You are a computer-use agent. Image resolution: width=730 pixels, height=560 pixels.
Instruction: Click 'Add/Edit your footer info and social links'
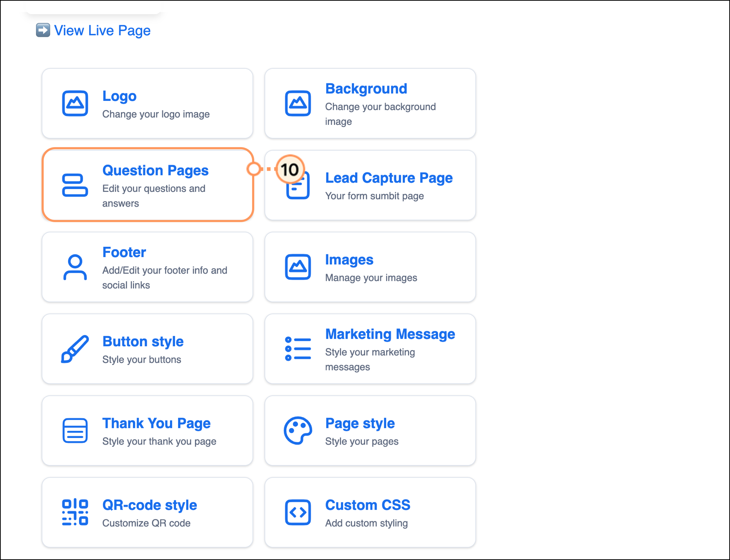tap(165, 278)
